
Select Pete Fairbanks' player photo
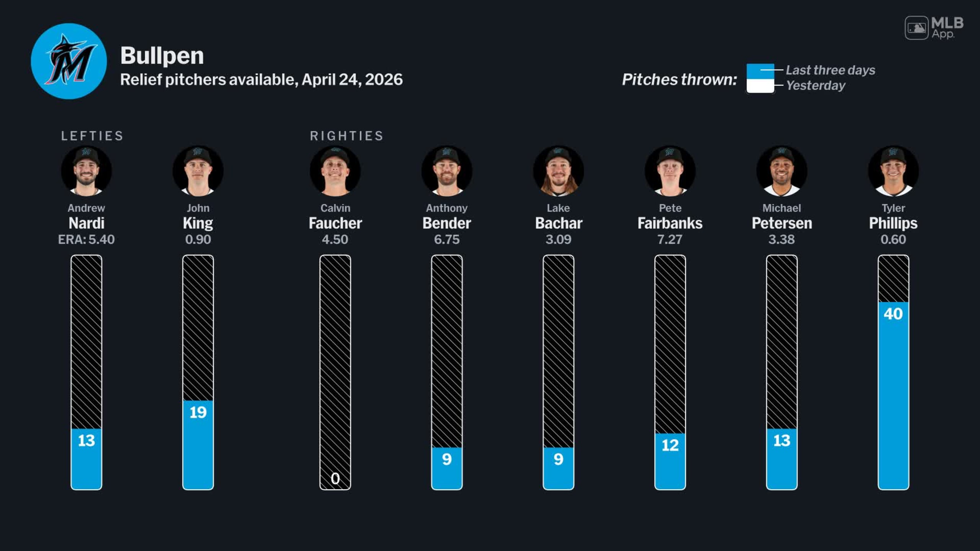click(x=670, y=171)
